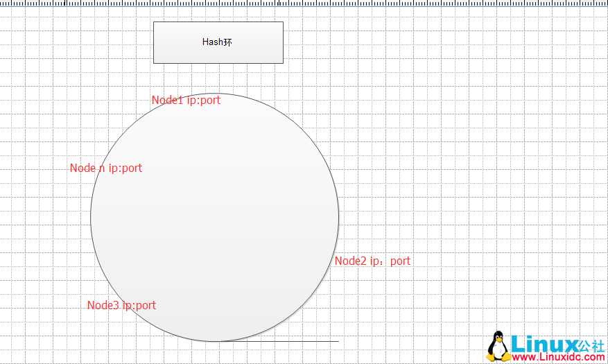Click the right end of the horizontal line
608x364 pixels.
(x=338, y=341)
